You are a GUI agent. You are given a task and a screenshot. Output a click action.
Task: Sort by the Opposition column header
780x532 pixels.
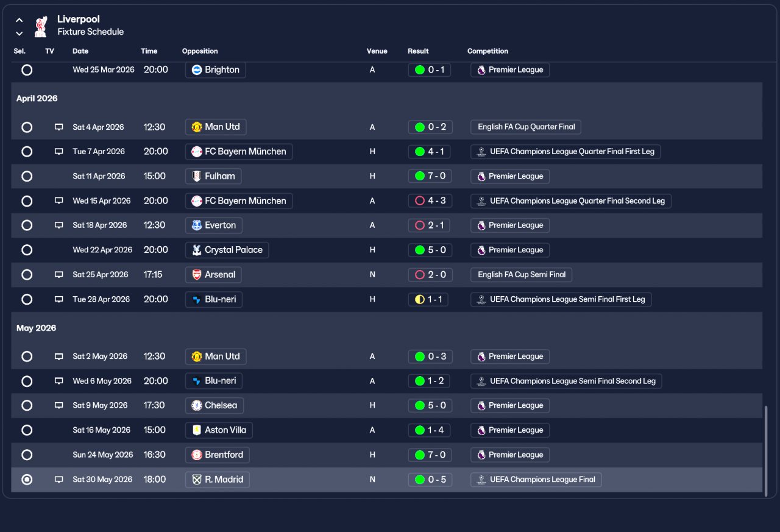200,51
